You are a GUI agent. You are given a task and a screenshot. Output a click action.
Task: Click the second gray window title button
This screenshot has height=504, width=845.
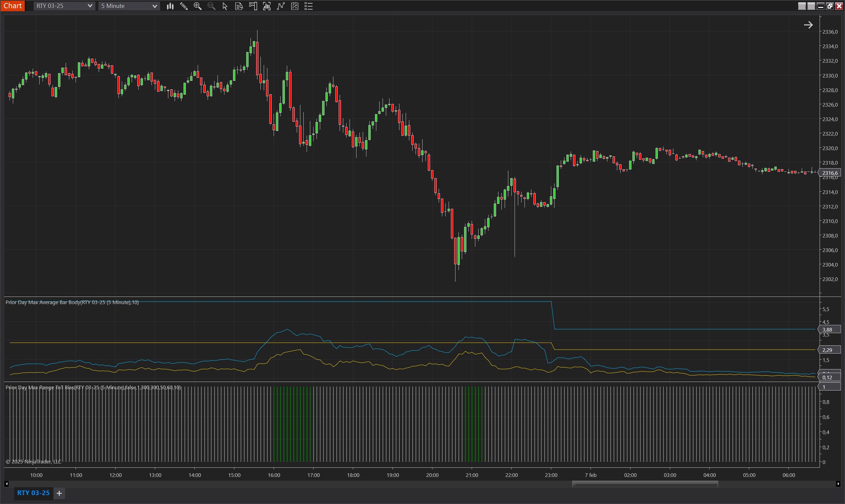(811, 6)
